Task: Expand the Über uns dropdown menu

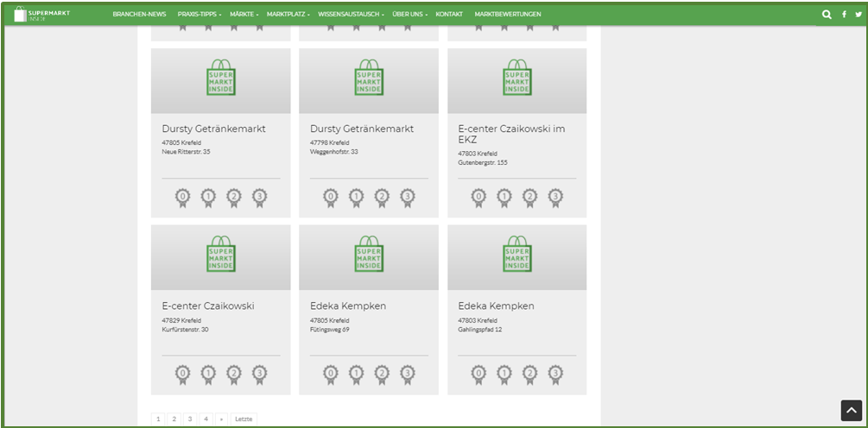Action: click(409, 15)
